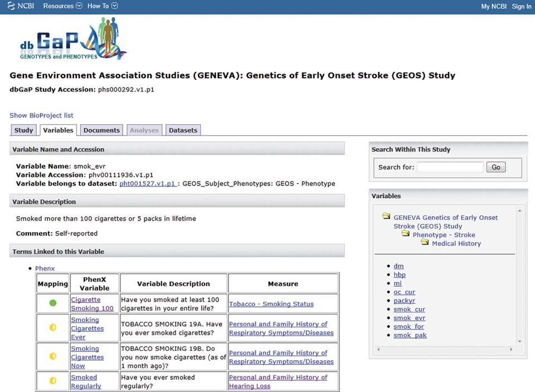Select Phenotype - Stroke tree node
The image size is (535, 392).
tap(444, 235)
